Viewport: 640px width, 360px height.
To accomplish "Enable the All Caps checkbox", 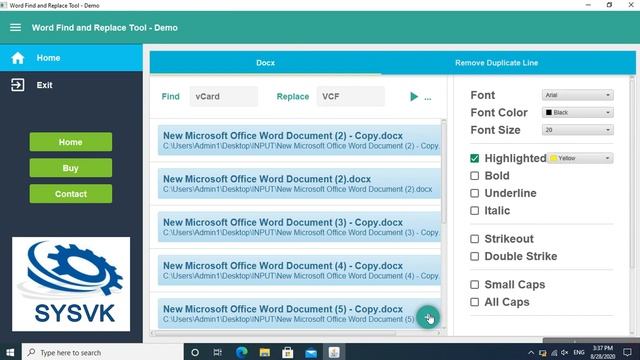I will tap(474, 302).
